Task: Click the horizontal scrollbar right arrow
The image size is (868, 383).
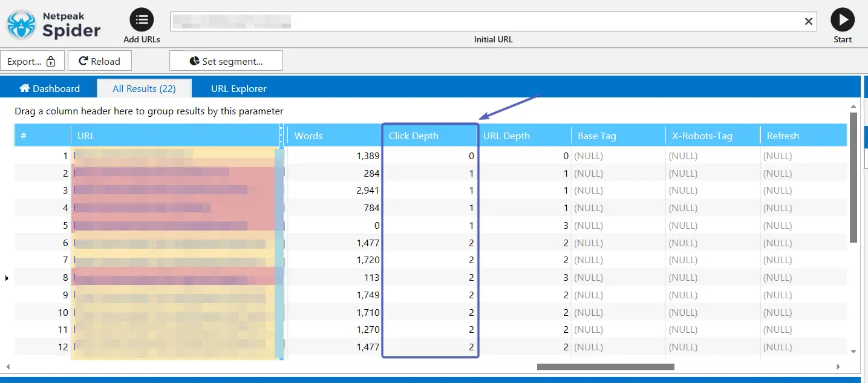Action: [838, 367]
